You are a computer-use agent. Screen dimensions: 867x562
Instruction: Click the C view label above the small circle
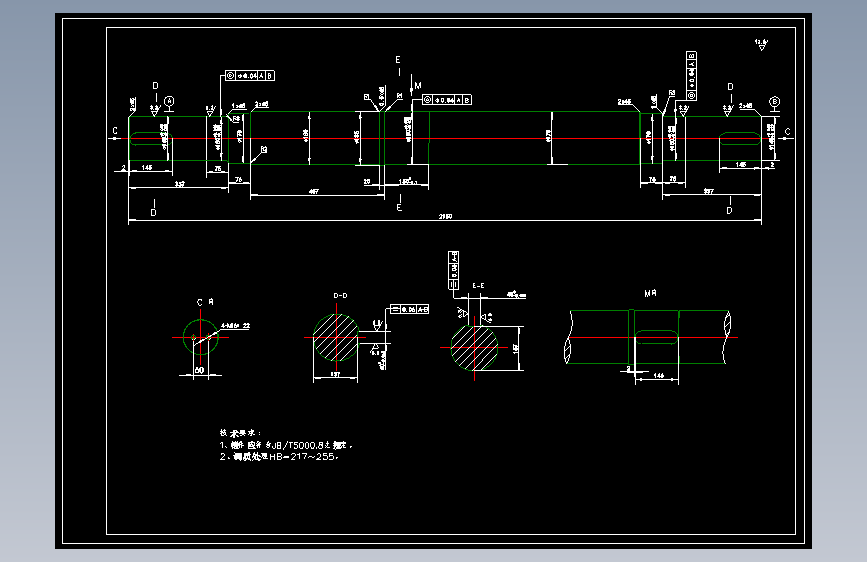pos(205,302)
